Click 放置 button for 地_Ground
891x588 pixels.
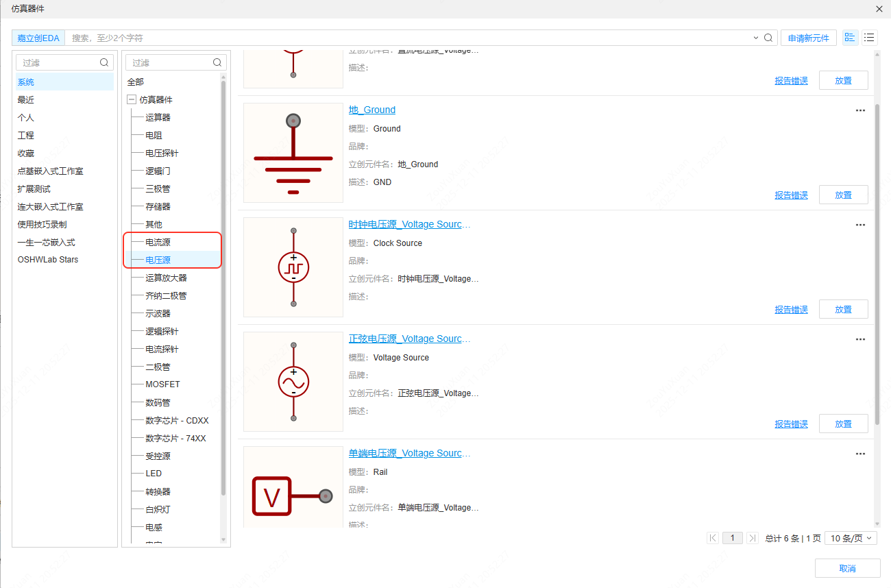pyautogui.click(x=843, y=195)
